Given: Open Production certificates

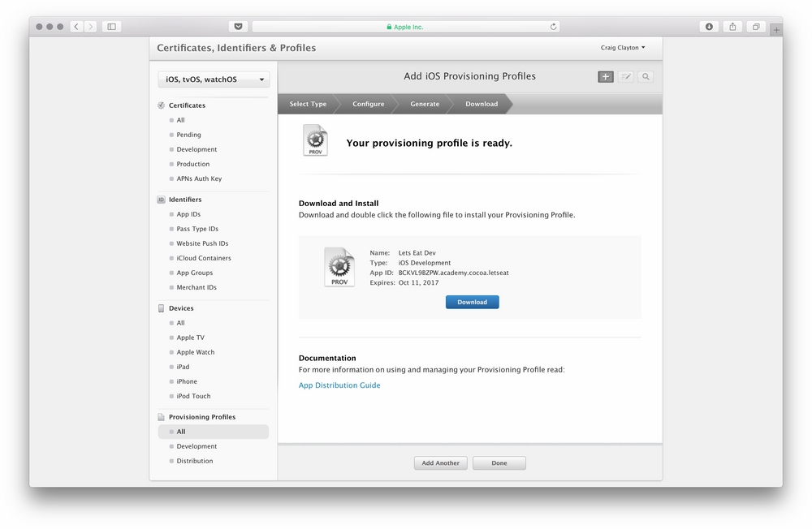Looking at the screenshot, I should pyautogui.click(x=193, y=164).
